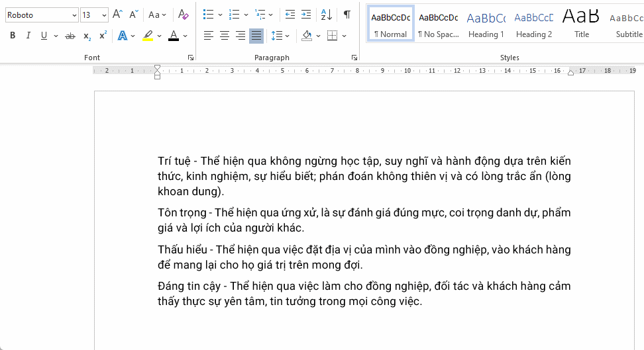Place cursor in paragraph starting 'Trí tuệ'

pos(364,176)
